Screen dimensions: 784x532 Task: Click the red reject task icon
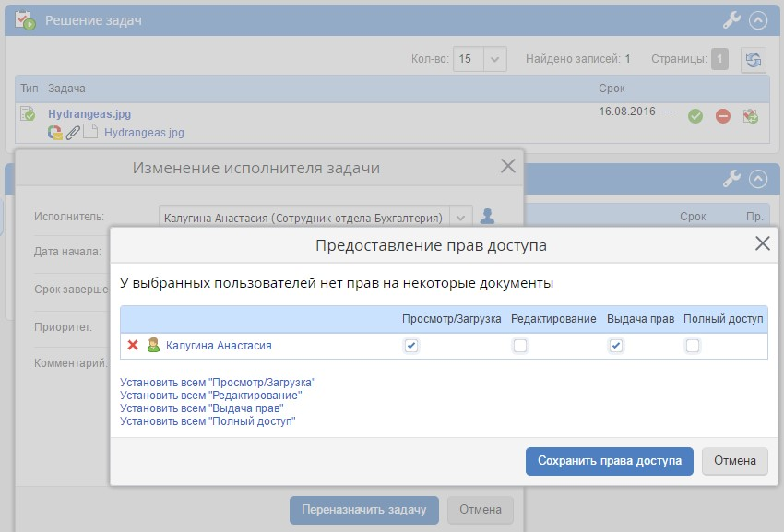[723, 116]
